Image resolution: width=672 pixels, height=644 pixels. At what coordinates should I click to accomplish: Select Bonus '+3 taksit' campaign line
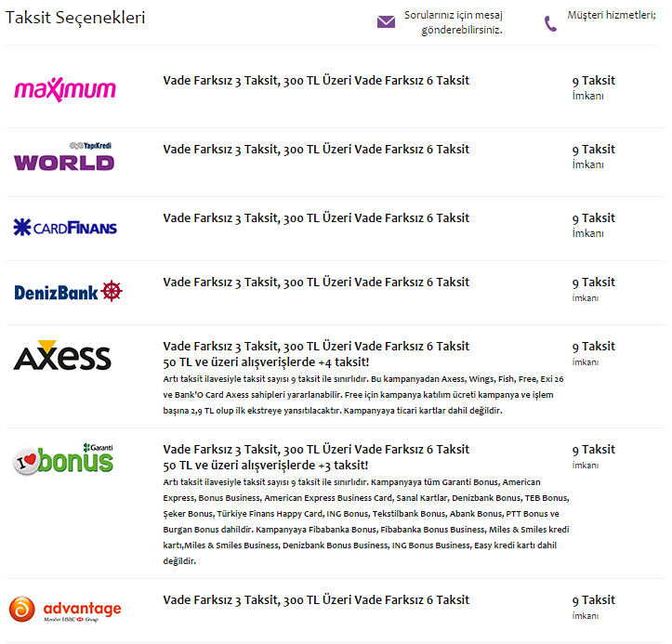[265, 466]
